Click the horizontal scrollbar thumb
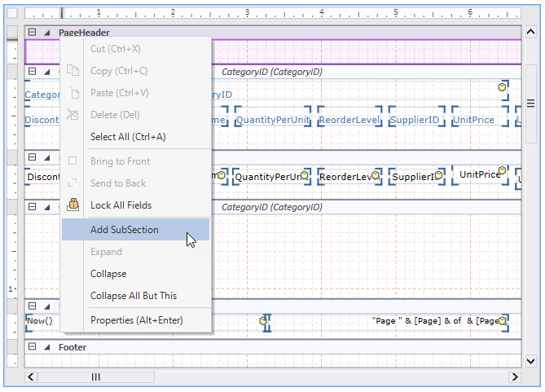 point(95,377)
